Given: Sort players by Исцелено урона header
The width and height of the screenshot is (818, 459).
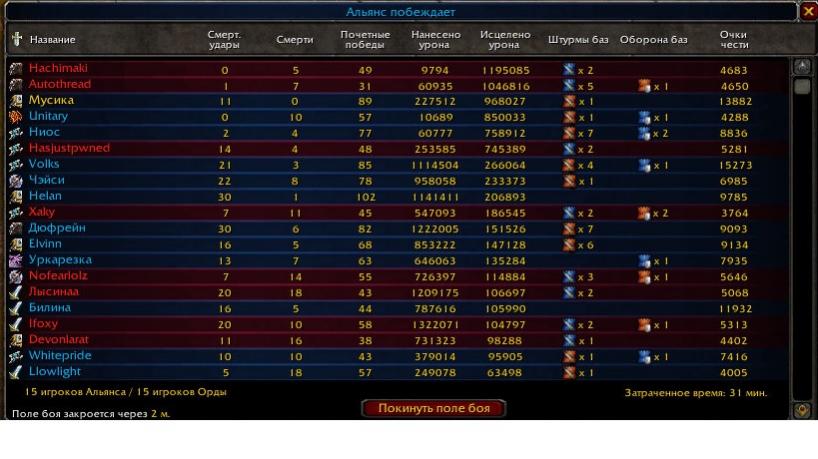Looking at the screenshot, I should [505, 40].
